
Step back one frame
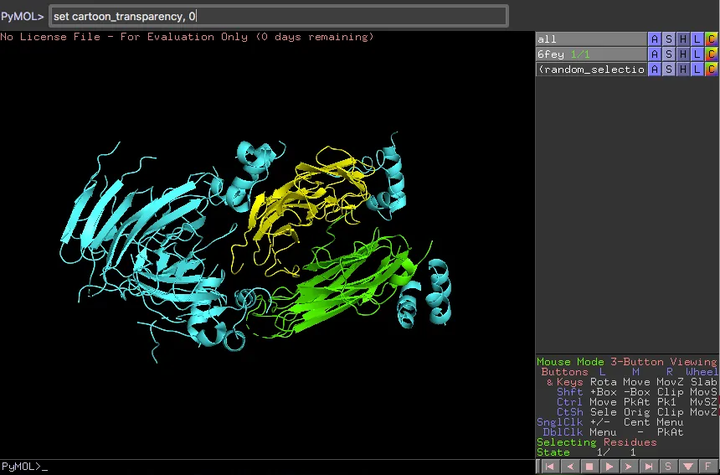click(570, 467)
